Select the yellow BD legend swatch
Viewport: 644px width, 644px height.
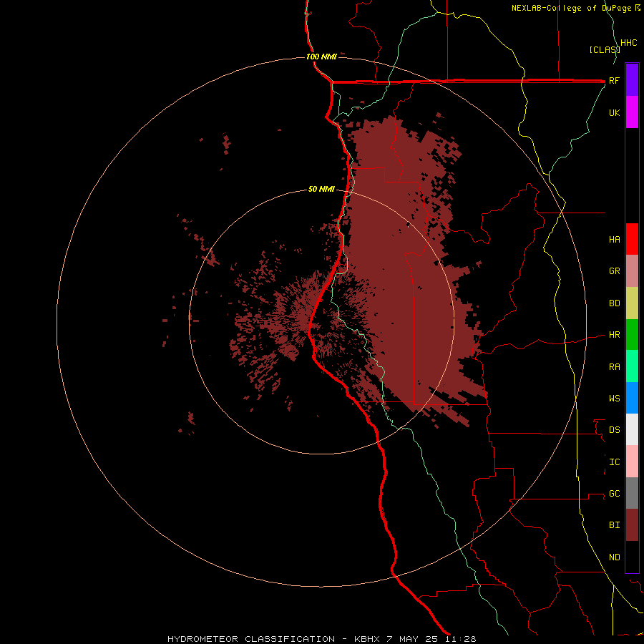click(x=632, y=303)
